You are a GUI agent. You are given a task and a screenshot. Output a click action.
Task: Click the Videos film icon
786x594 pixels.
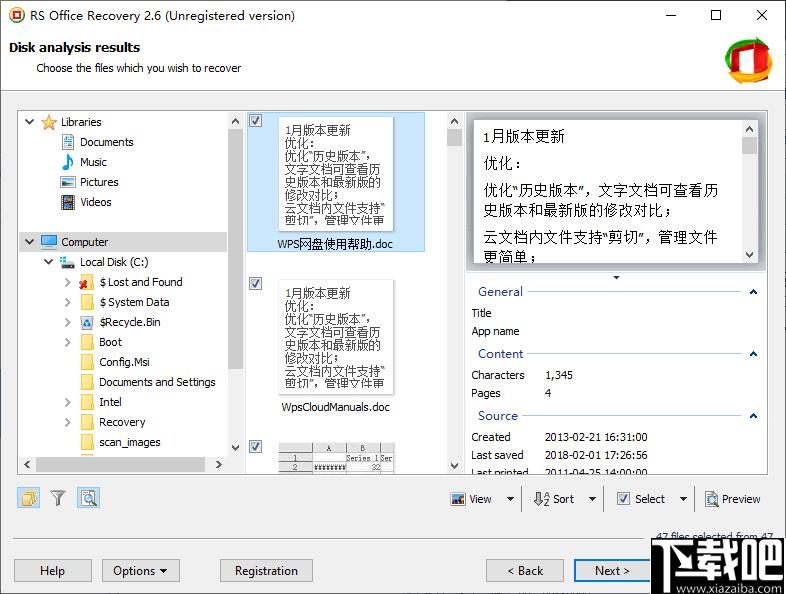point(68,202)
